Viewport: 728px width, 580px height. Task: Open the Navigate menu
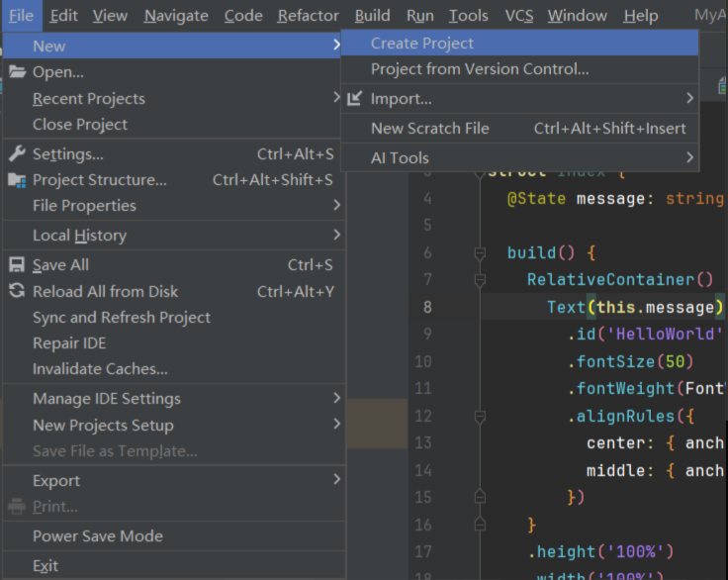(x=176, y=15)
